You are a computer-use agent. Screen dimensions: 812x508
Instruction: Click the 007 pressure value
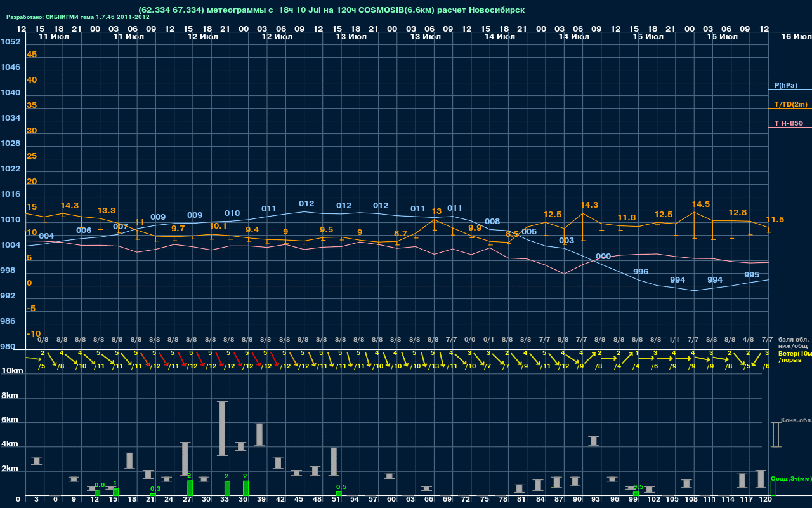pos(121,226)
